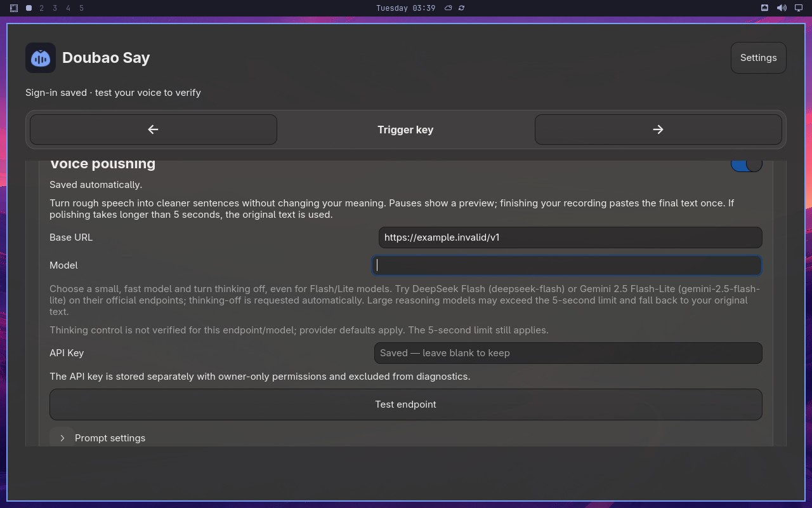The image size is (812, 508).
Task: Click the 'Saved automatically.' text
Action: 96,185
